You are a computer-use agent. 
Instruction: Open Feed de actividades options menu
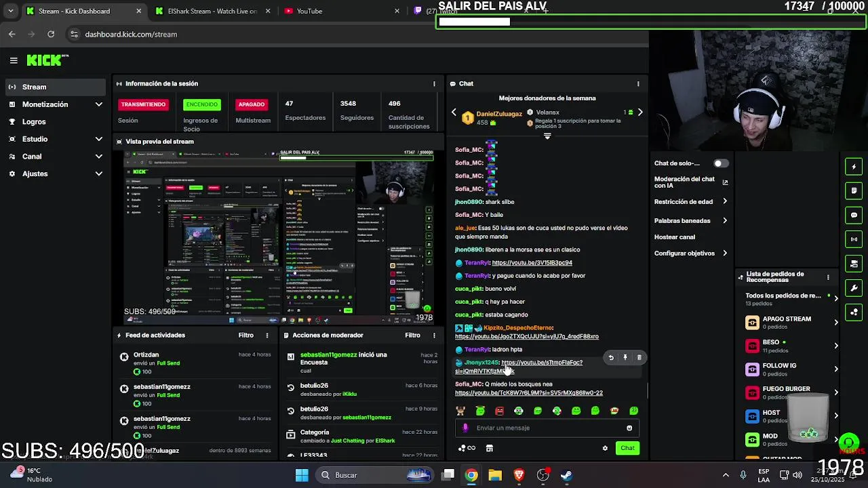point(267,335)
